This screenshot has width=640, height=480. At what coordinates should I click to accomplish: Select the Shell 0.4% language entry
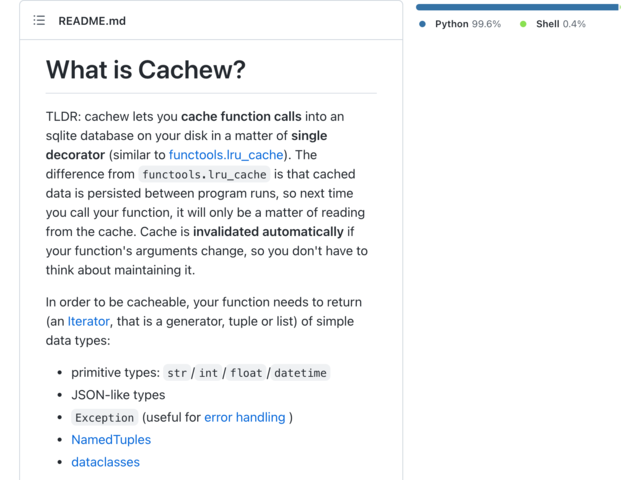(x=553, y=24)
